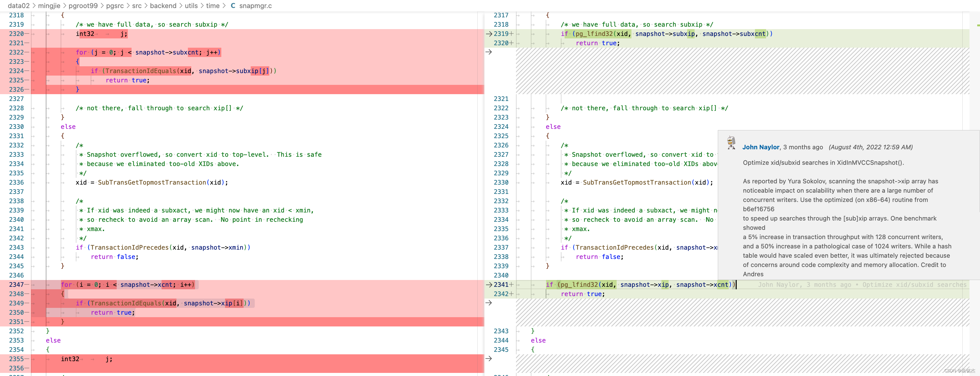Click revert arrow above line 2346
Image resolution: width=980 pixels, height=376 pixels.
click(489, 358)
